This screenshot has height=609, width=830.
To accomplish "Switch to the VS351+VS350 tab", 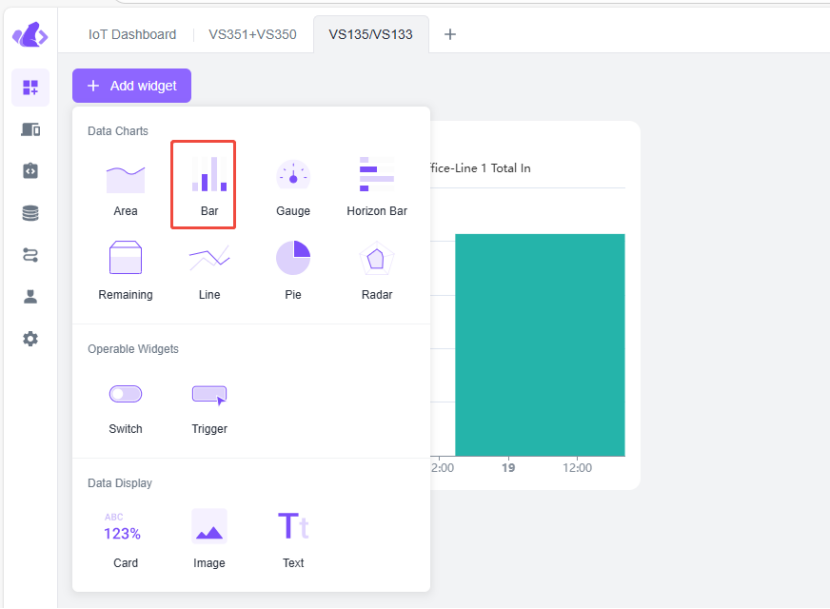I will (x=252, y=34).
